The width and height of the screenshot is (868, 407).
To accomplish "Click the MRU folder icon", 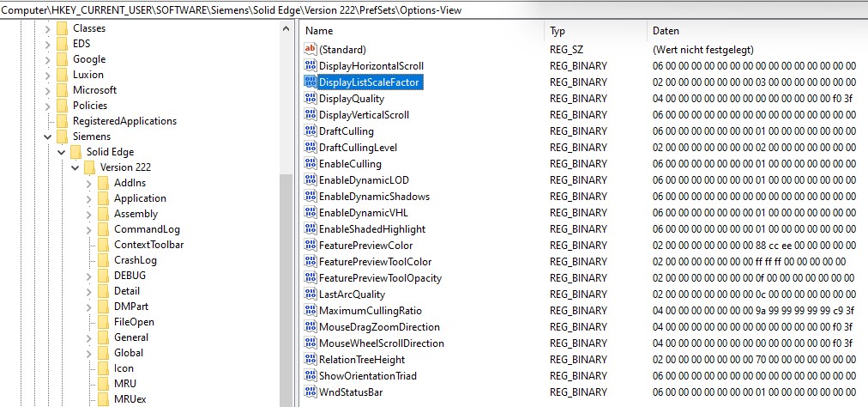I will (104, 384).
